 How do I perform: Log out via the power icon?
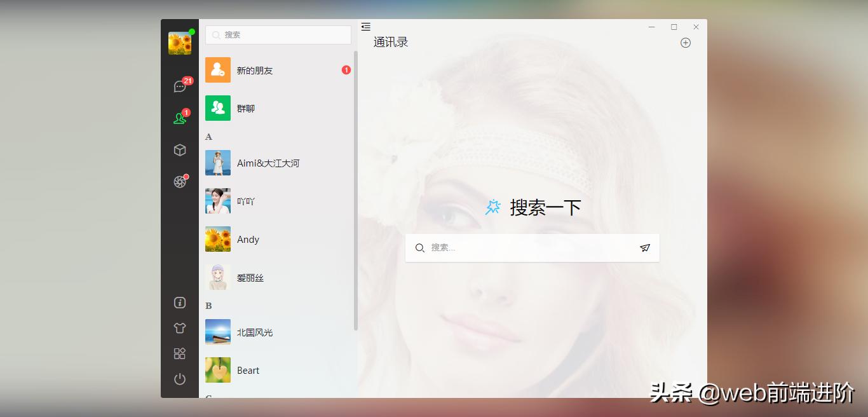tap(180, 379)
